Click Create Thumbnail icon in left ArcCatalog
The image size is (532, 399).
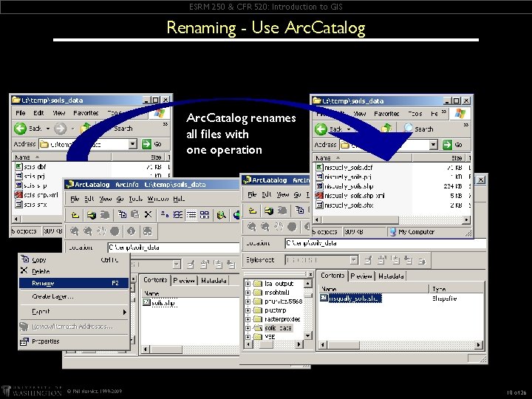(x=147, y=231)
